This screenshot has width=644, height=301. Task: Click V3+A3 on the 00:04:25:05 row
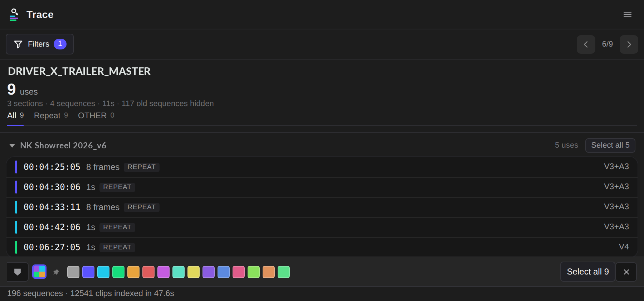[616, 167]
